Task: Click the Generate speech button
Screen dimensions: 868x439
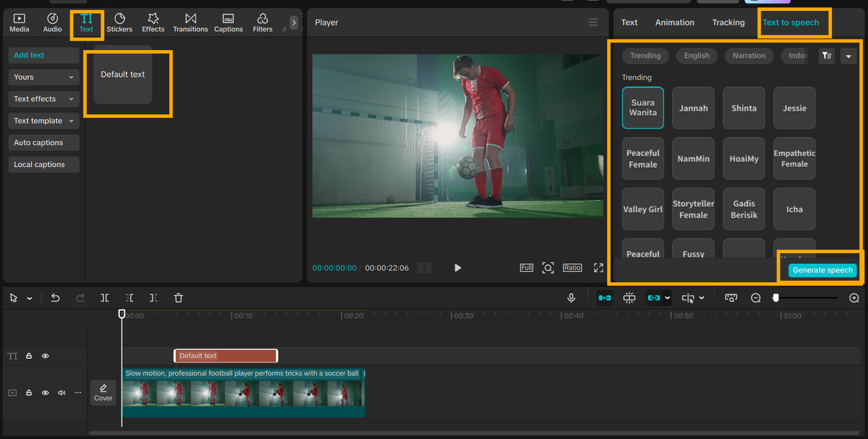Action: 822,270
